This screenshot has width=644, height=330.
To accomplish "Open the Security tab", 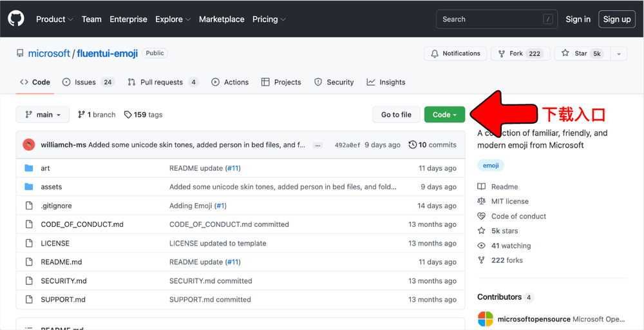I will [334, 82].
